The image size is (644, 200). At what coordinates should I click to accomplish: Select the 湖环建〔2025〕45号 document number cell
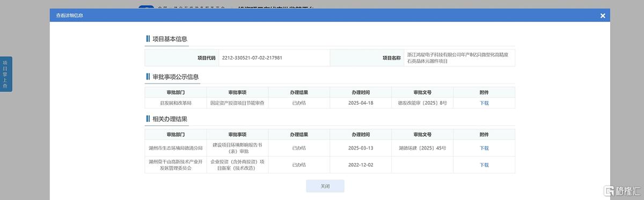(422, 148)
